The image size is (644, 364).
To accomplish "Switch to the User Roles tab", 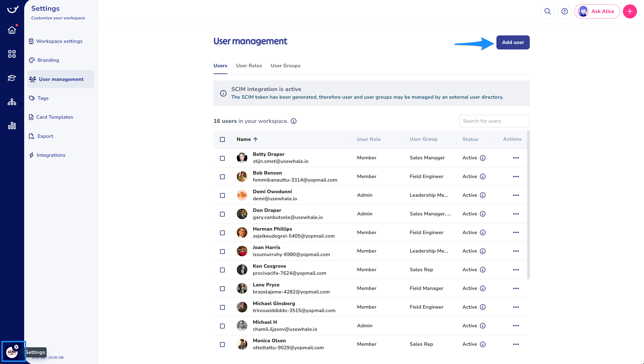I will tap(249, 66).
